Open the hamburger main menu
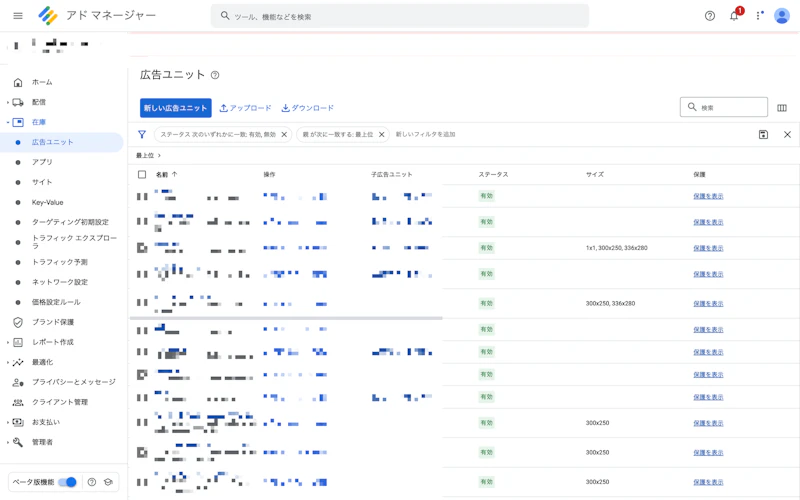 click(x=18, y=16)
